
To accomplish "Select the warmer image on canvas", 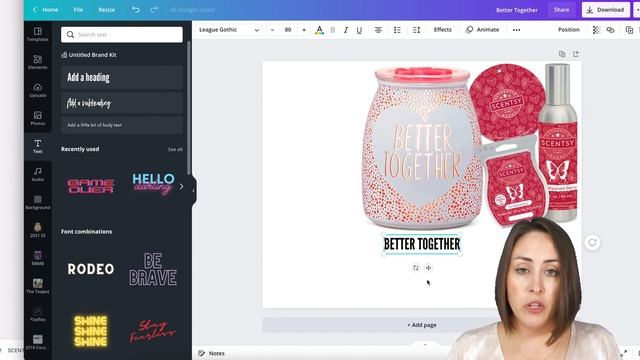I will (x=422, y=148).
